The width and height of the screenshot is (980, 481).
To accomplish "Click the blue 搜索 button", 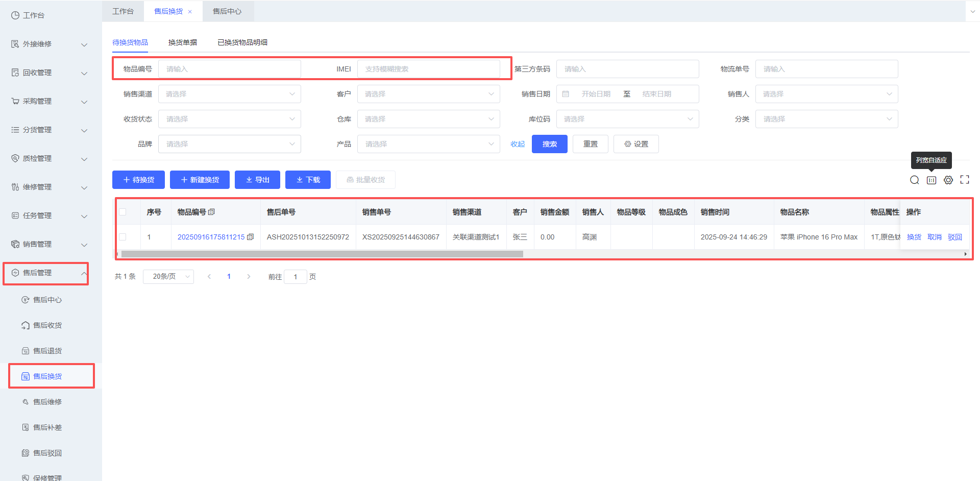I will (549, 144).
